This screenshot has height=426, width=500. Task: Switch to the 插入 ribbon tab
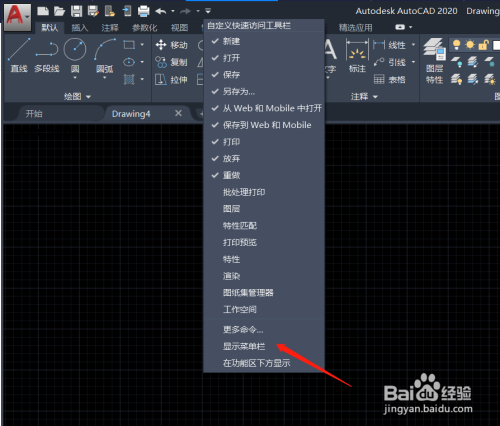pos(80,28)
